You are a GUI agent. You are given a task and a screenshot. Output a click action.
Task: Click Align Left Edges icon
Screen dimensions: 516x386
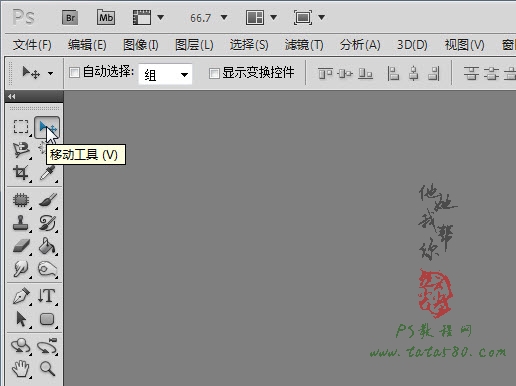pos(393,73)
